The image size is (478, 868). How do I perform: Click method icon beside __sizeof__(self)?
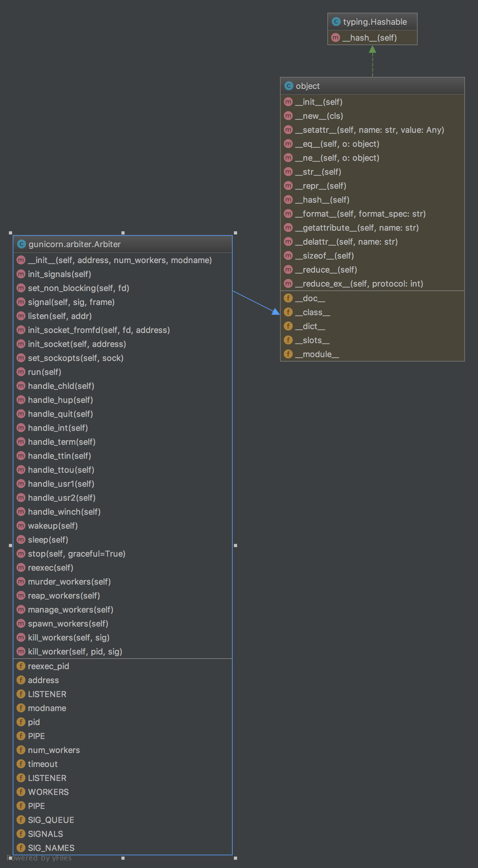click(x=288, y=256)
